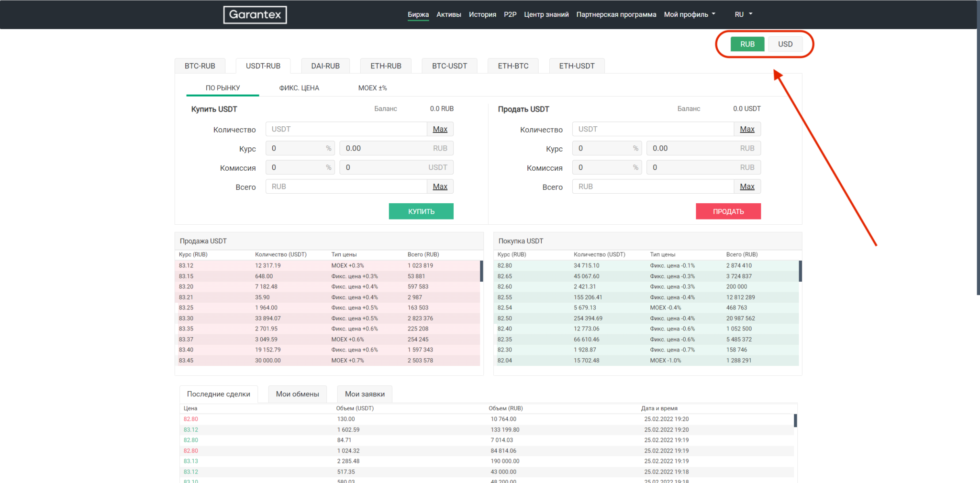Click buy Количество USDT input field
The height and width of the screenshot is (483, 980).
coord(346,129)
